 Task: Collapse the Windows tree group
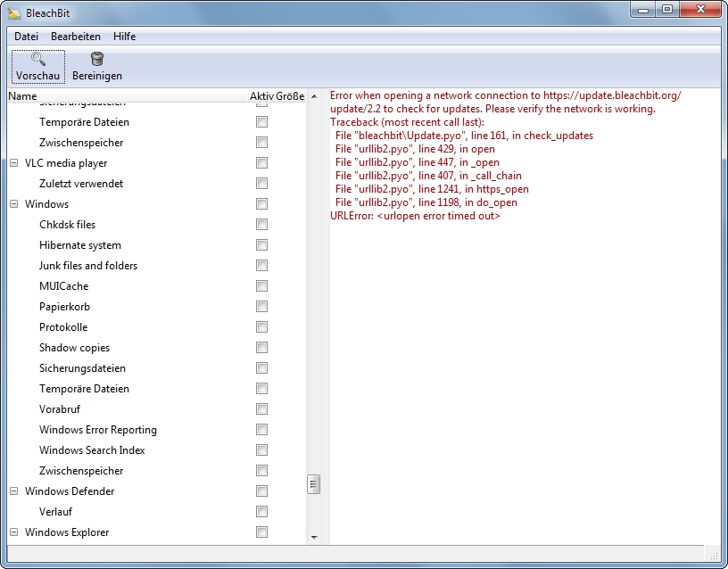click(14, 203)
